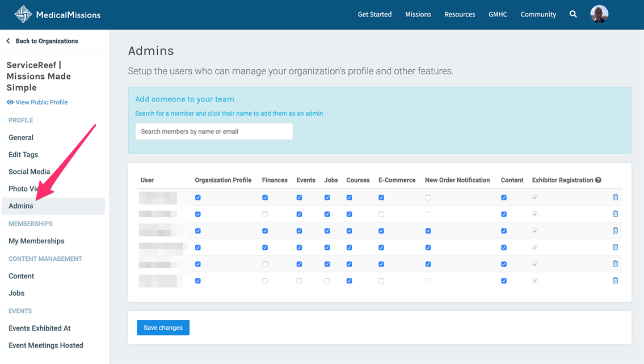
Task: Check Finances box in second user row
Action: [265, 214]
